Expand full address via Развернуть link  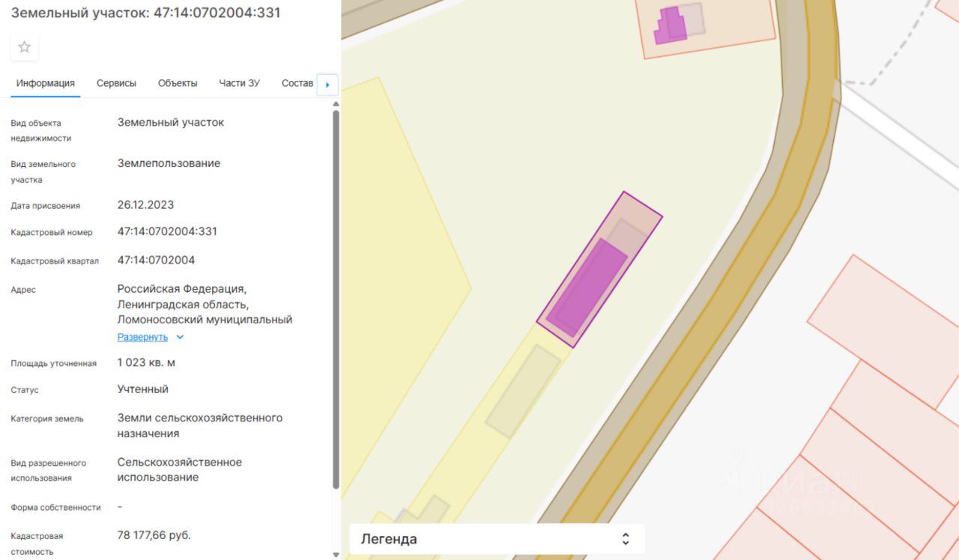[142, 337]
